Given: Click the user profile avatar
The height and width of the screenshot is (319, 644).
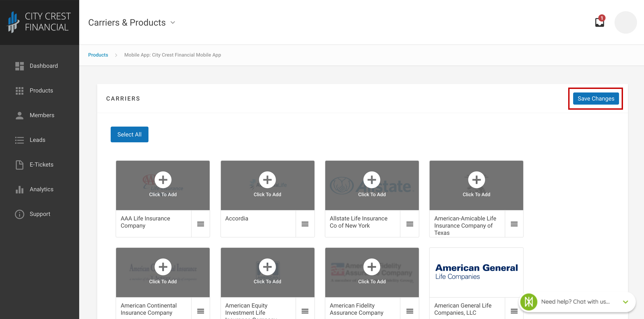Looking at the screenshot, I should pyautogui.click(x=625, y=23).
